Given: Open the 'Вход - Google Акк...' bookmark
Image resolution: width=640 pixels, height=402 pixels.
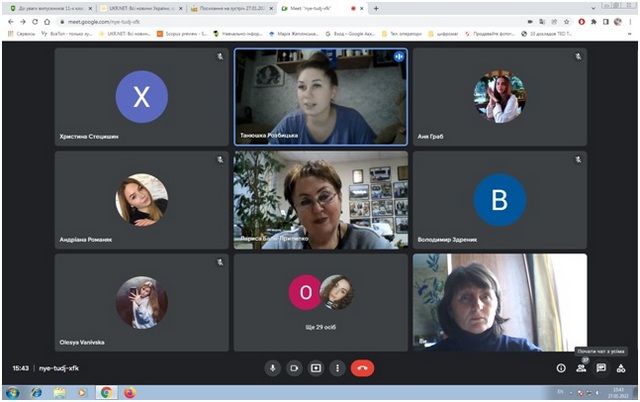Looking at the screenshot, I should tap(350, 34).
